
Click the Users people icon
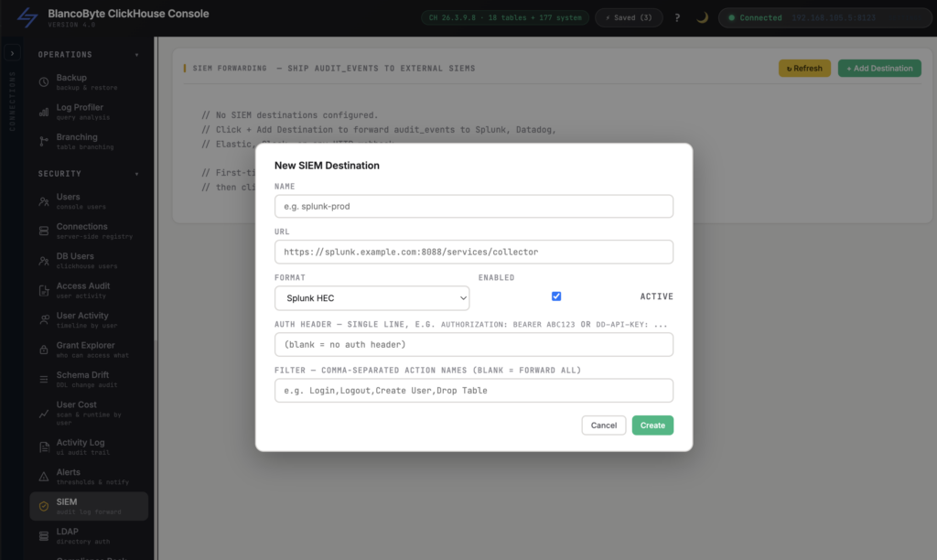tap(44, 201)
